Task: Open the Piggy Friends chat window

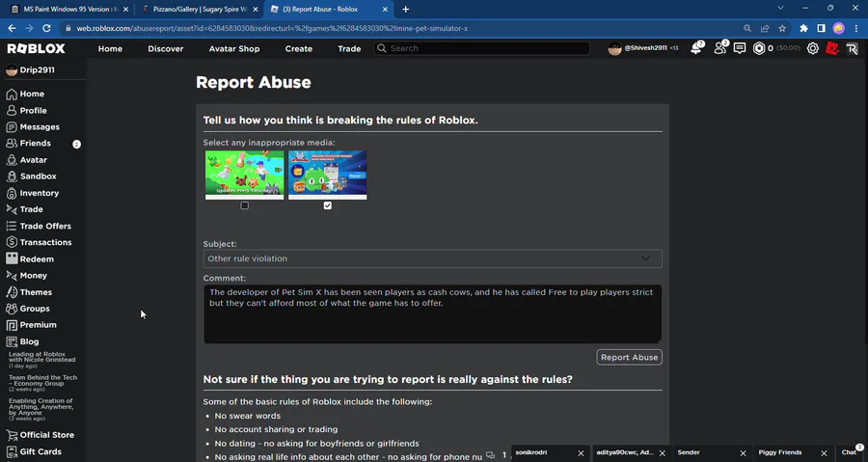Action: coord(780,452)
